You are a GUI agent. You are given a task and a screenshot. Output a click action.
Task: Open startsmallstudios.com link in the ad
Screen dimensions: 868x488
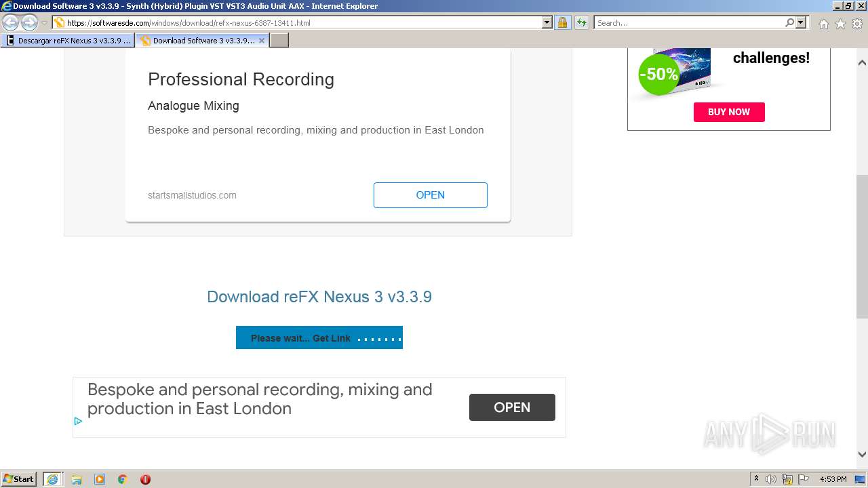click(192, 195)
